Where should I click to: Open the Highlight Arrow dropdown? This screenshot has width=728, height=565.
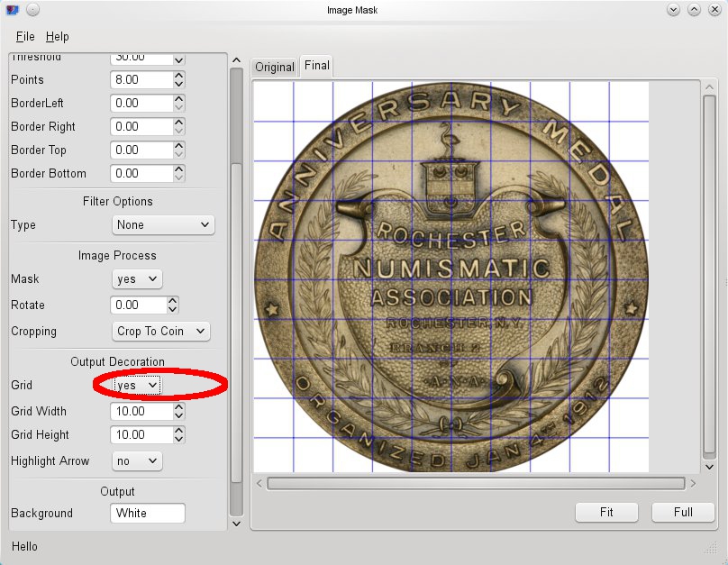click(137, 461)
